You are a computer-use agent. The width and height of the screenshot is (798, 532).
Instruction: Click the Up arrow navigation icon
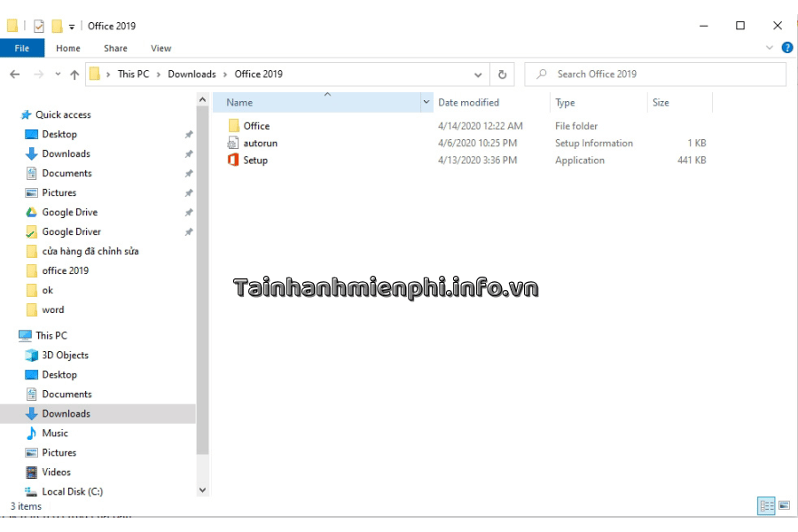74,74
